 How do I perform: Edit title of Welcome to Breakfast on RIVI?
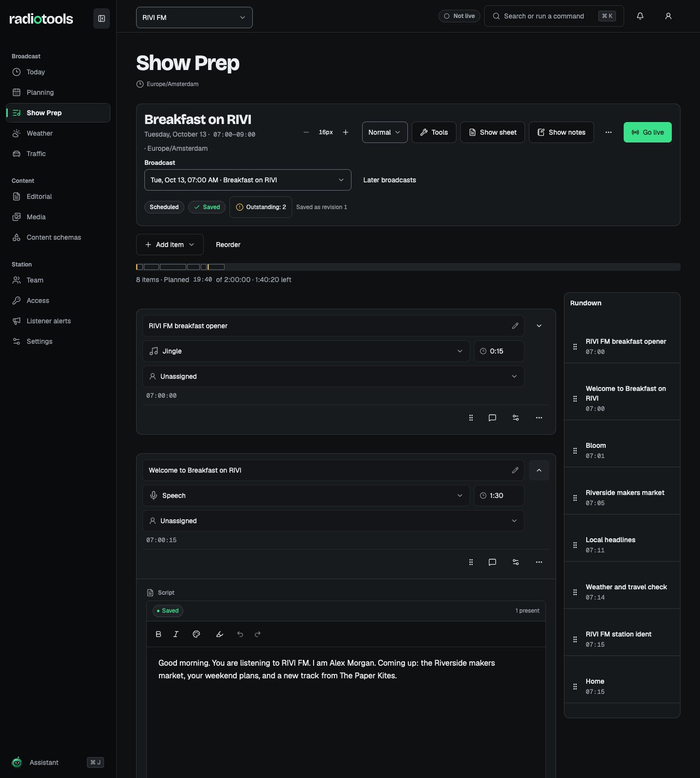[515, 470]
